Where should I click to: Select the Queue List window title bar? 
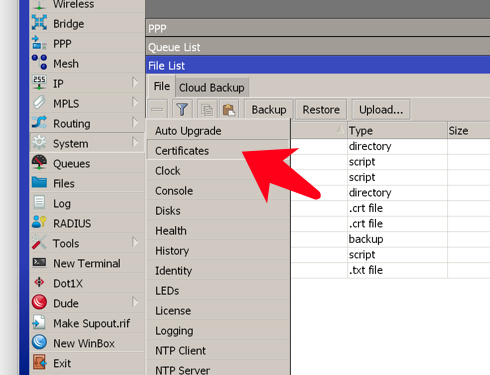tap(318, 47)
